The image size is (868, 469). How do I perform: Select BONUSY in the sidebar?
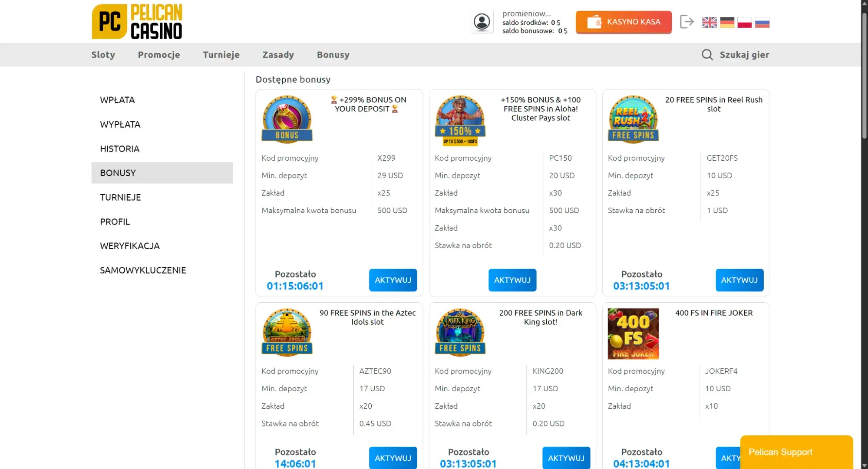162,173
